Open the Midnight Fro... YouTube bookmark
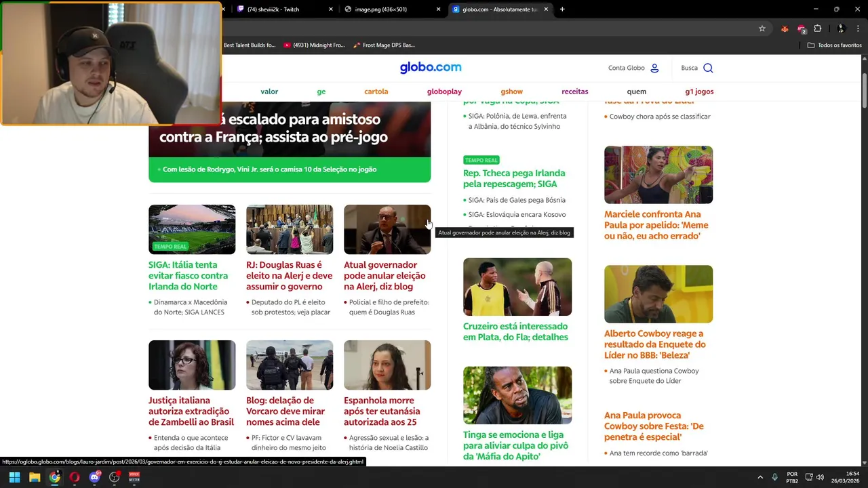 (x=314, y=45)
